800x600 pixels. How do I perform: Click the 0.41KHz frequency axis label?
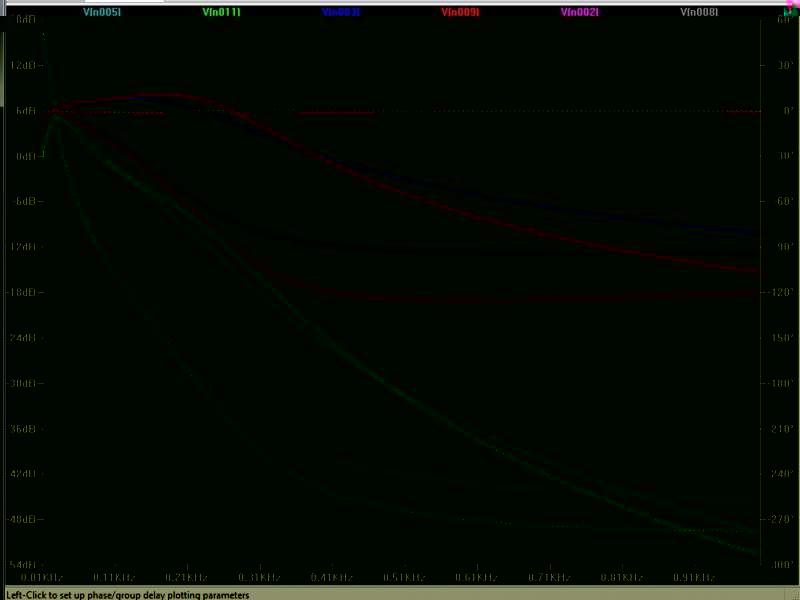[332, 578]
